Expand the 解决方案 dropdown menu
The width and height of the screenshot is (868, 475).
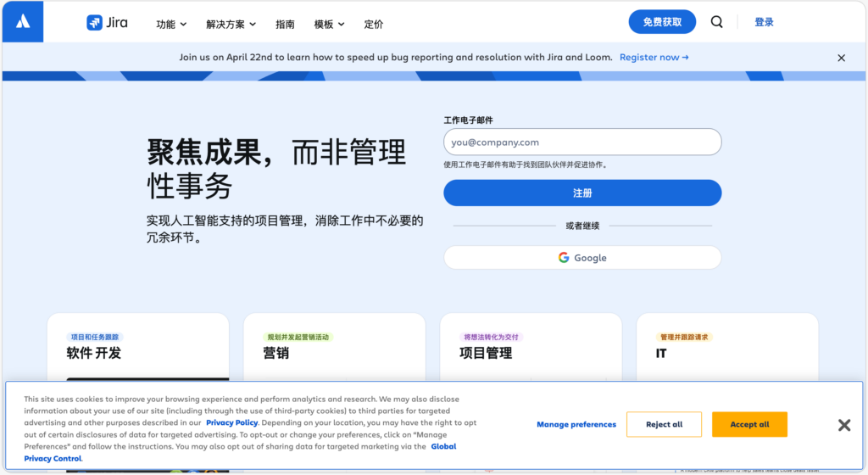pyautogui.click(x=231, y=25)
